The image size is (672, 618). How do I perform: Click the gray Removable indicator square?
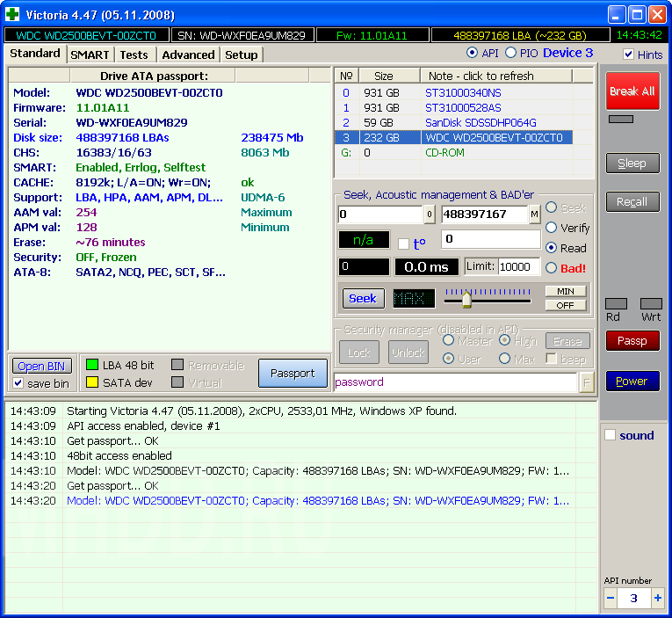pyautogui.click(x=177, y=365)
